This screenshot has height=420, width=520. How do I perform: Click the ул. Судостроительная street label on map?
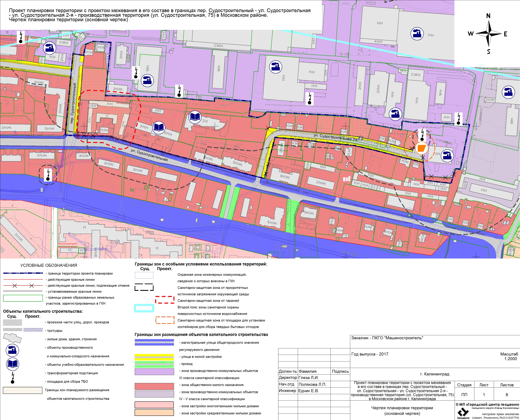149,155
